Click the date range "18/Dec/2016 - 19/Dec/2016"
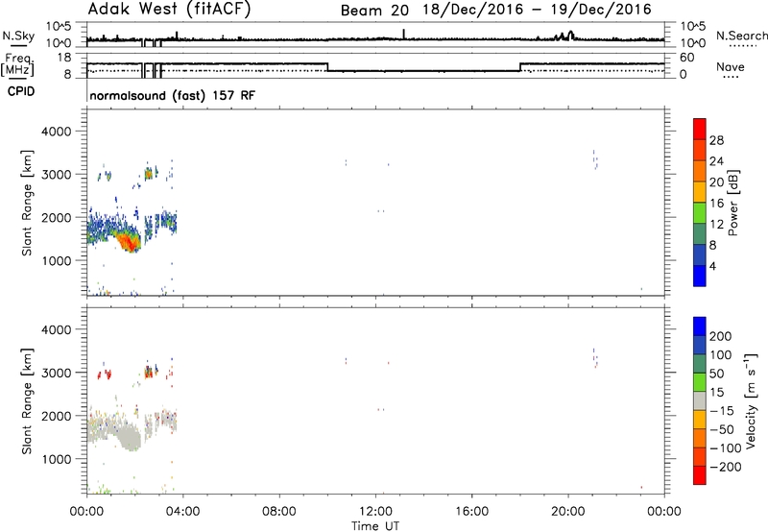Screen dimensions: 768x532 click(x=538, y=10)
